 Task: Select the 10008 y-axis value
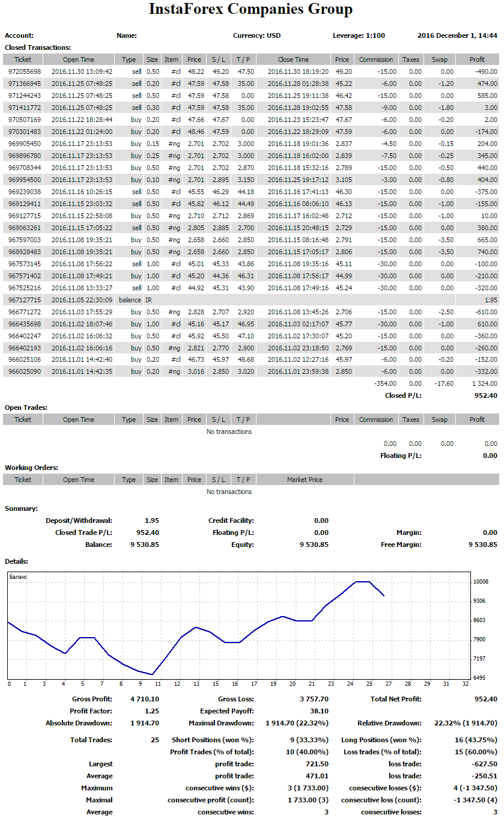click(481, 582)
